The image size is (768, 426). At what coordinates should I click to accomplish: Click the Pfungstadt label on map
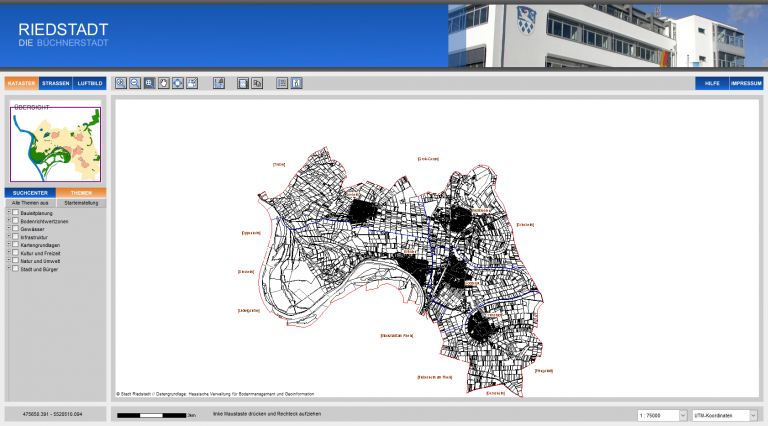click(x=544, y=371)
